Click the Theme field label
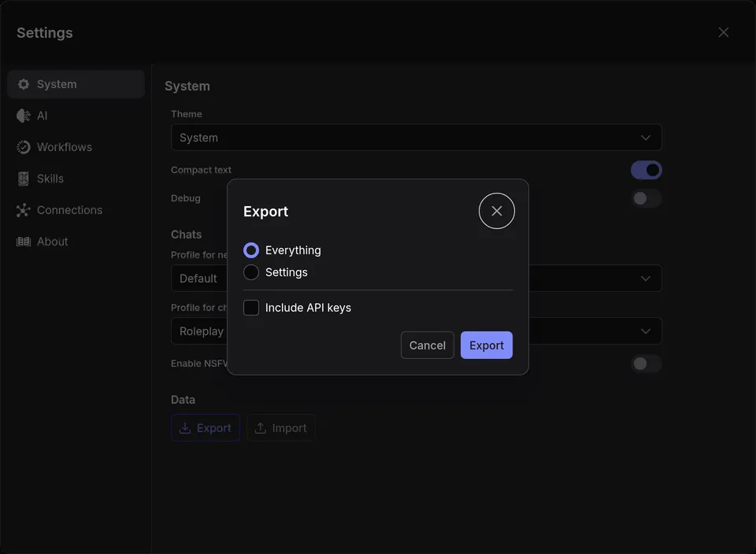 (x=187, y=114)
